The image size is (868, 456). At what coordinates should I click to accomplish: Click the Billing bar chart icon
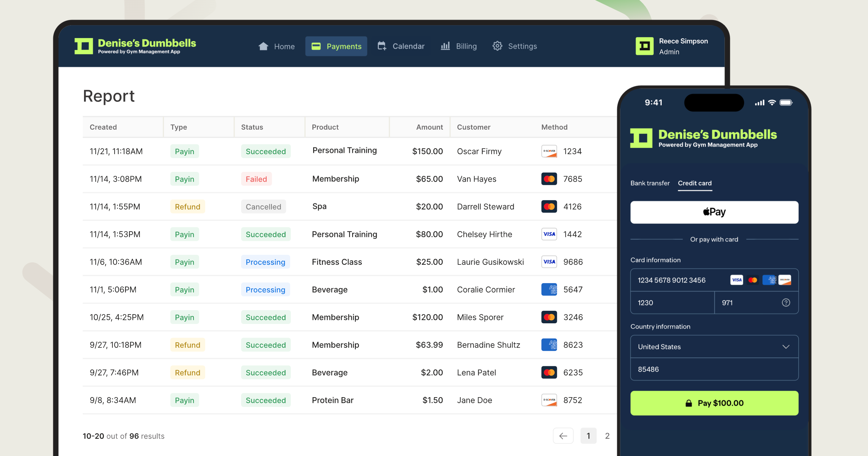[445, 46]
